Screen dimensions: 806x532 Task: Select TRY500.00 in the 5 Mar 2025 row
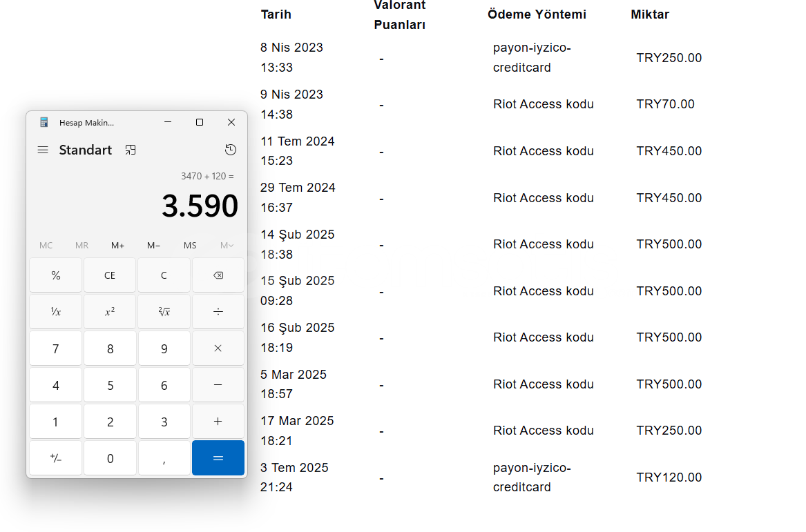pyautogui.click(x=669, y=384)
